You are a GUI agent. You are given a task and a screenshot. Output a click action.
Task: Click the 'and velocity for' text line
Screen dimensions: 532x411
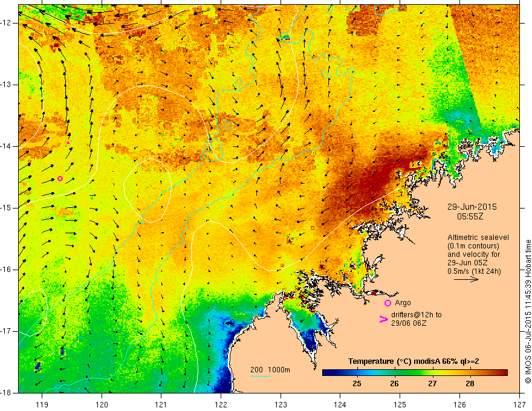coord(473,254)
